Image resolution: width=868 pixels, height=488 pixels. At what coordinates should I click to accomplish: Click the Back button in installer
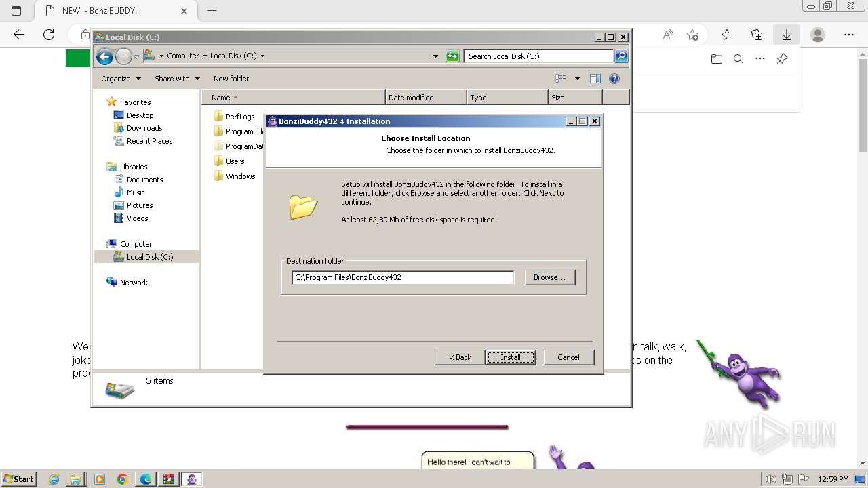(460, 357)
